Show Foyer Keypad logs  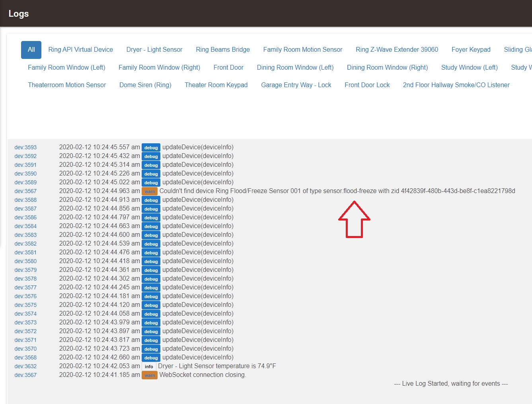pyautogui.click(x=471, y=50)
